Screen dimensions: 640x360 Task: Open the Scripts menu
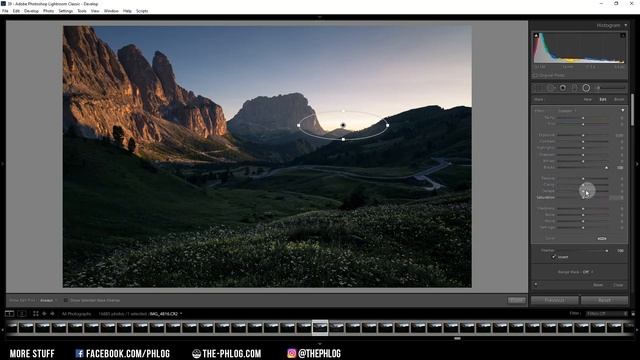(142, 11)
